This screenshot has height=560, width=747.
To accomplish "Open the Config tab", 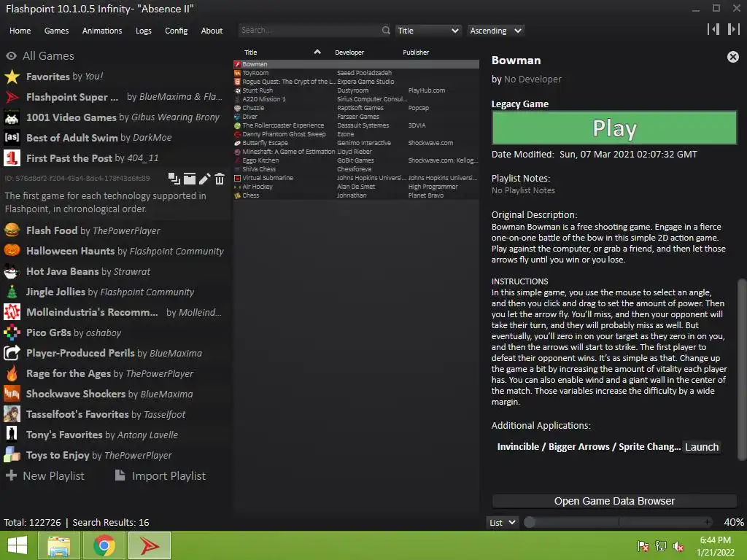I will pos(177,31).
